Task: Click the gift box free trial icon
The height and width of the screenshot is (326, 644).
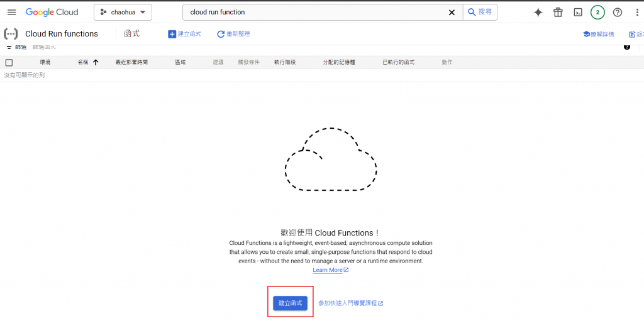Action: 558,13
